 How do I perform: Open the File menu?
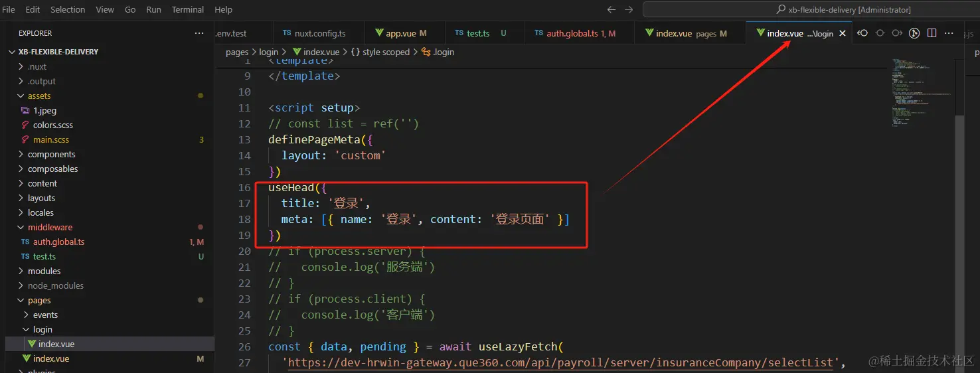point(9,10)
